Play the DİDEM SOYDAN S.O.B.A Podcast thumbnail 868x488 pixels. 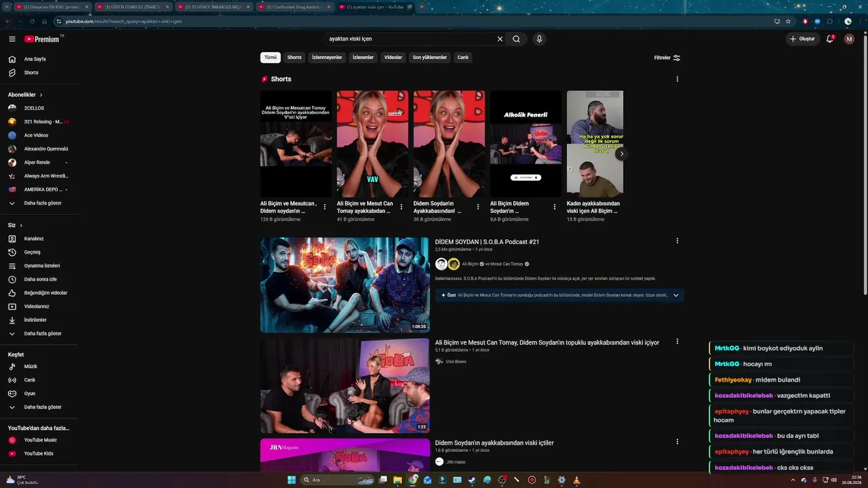tap(345, 285)
